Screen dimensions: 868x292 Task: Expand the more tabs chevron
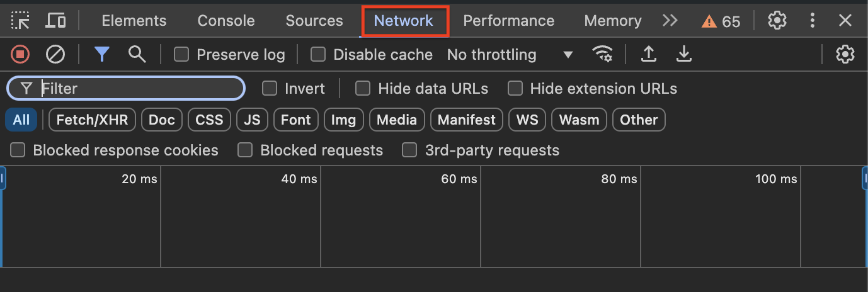tap(670, 21)
